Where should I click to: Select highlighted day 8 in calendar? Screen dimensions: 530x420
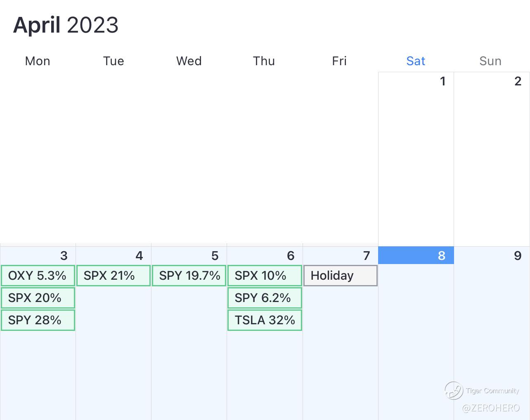pyautogui.click(x=416, y=256)
